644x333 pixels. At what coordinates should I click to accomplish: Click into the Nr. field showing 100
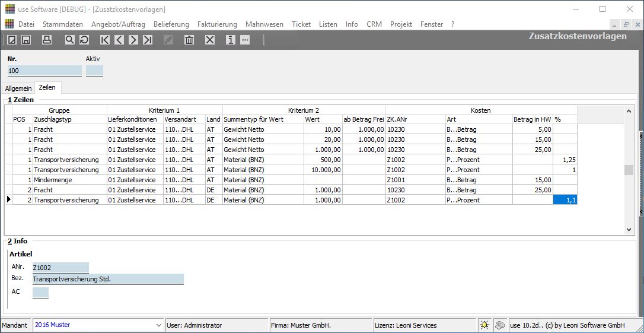coord(44,71)
